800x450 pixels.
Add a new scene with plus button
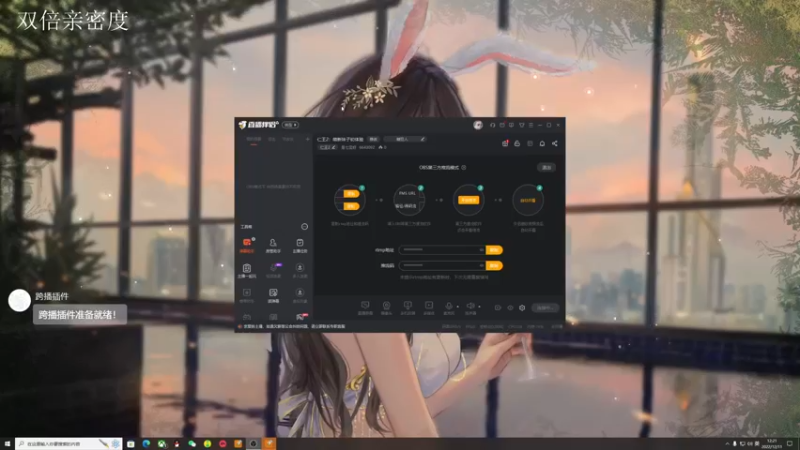tap(307, 139)
